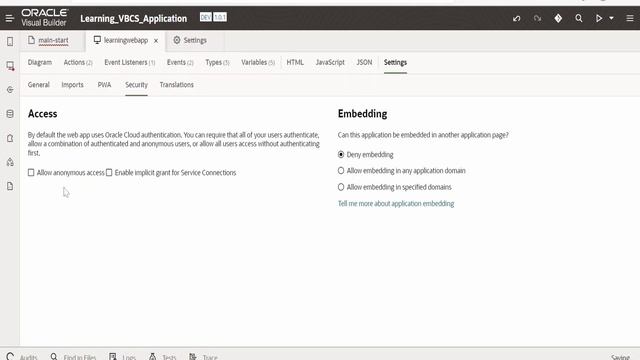Open the JavaScript tab
This screenshot has height=360, width=640.
point(330,62)
